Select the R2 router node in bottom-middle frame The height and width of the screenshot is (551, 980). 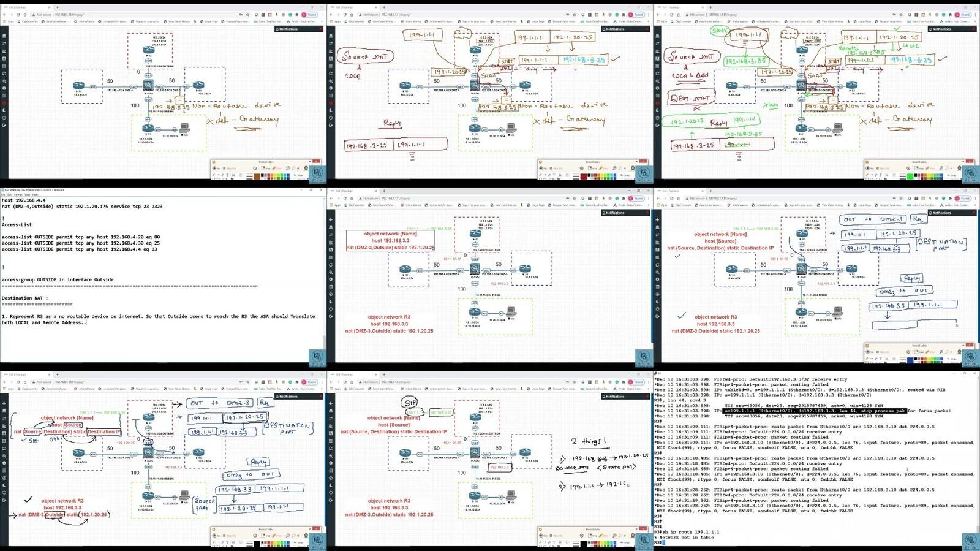475,417
